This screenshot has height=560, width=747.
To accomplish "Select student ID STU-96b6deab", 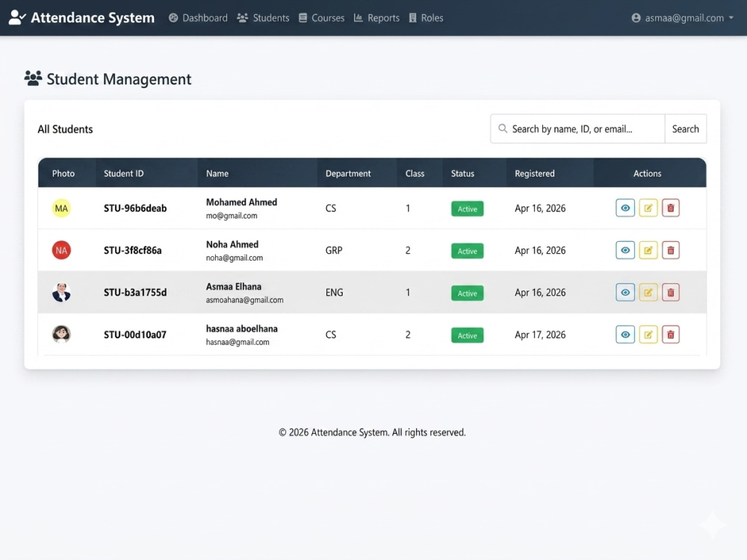I will pyautogui.click(x=135, y=208).
